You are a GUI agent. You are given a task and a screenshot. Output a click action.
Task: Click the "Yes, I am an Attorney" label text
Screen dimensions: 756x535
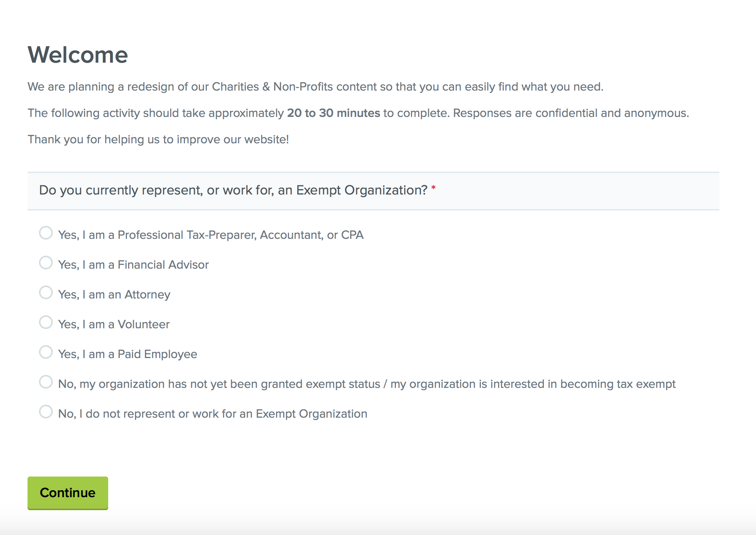tap(114, 295)
